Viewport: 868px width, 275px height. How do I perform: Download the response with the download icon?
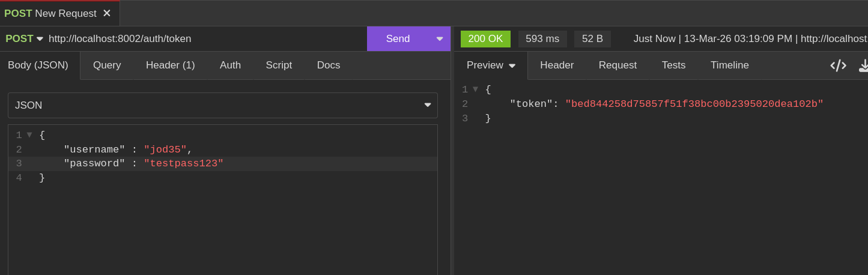coord(864,65)
